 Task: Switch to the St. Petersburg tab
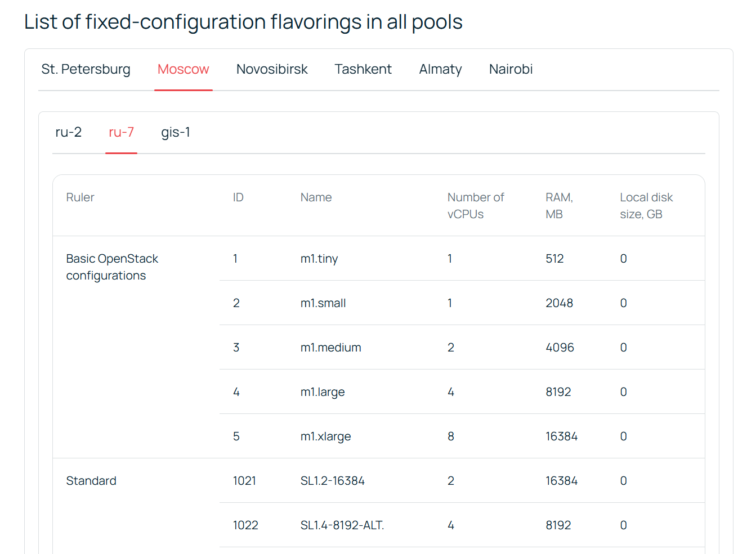click(86, 69)
